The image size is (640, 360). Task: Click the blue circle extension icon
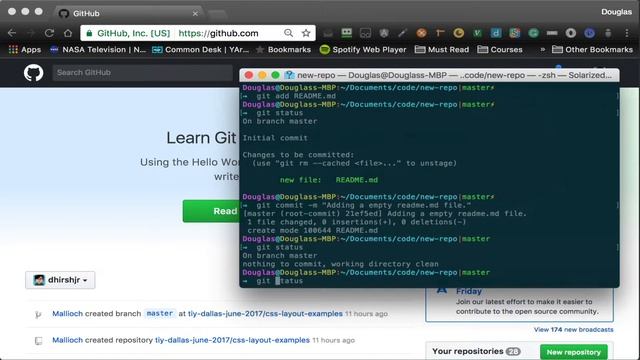[589, 33]
